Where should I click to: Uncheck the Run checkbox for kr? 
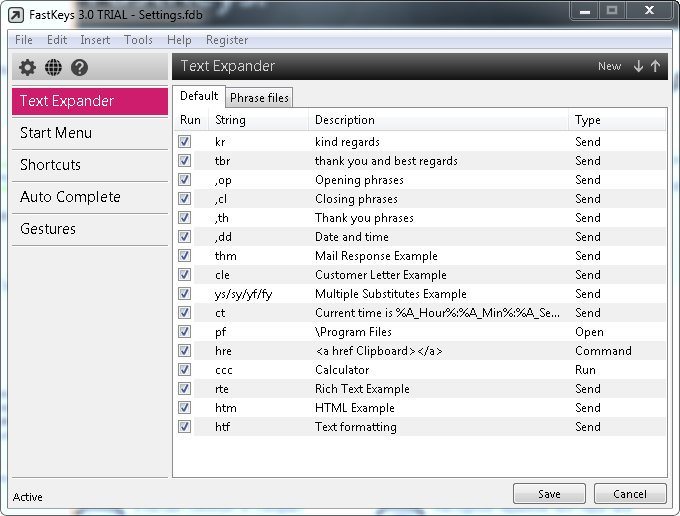184,141
